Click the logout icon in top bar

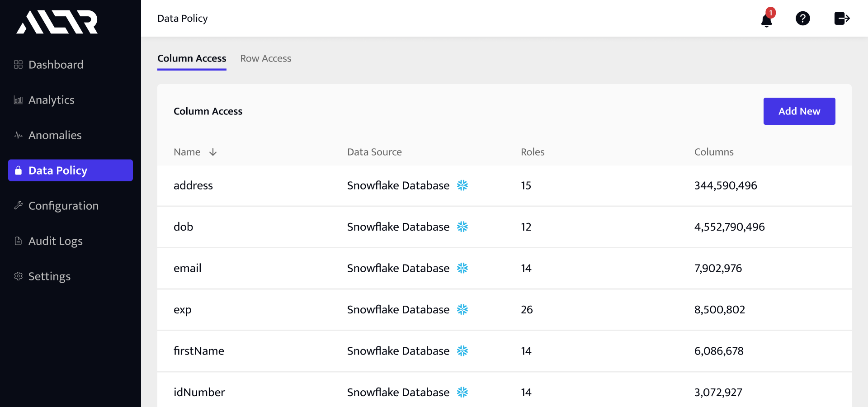pyautogui.click(x=841, y=18)
